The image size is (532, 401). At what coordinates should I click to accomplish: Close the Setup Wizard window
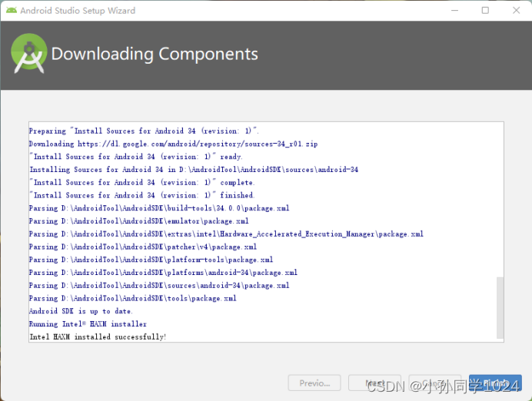(516, 11)
